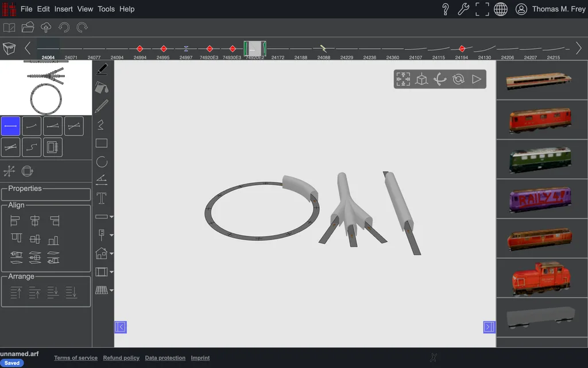Open language selection globe icon
588x368 pixels.
point(501,9)
